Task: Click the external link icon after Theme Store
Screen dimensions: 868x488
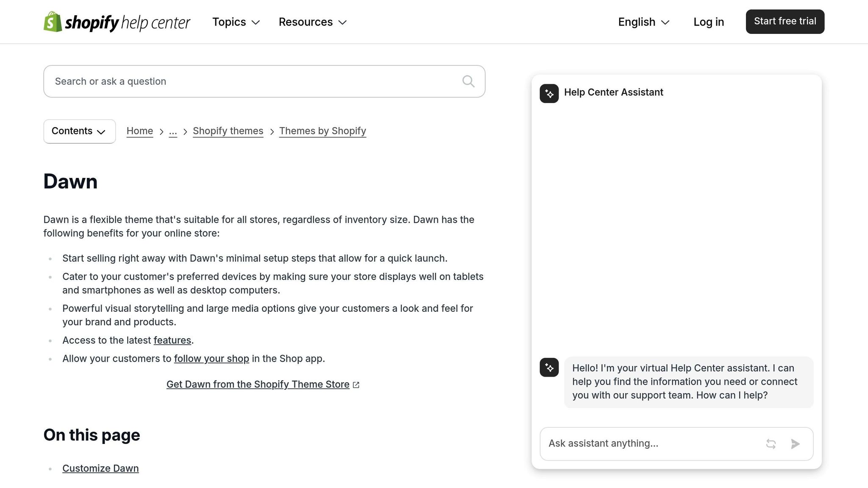Action: [x=356, y=385]
